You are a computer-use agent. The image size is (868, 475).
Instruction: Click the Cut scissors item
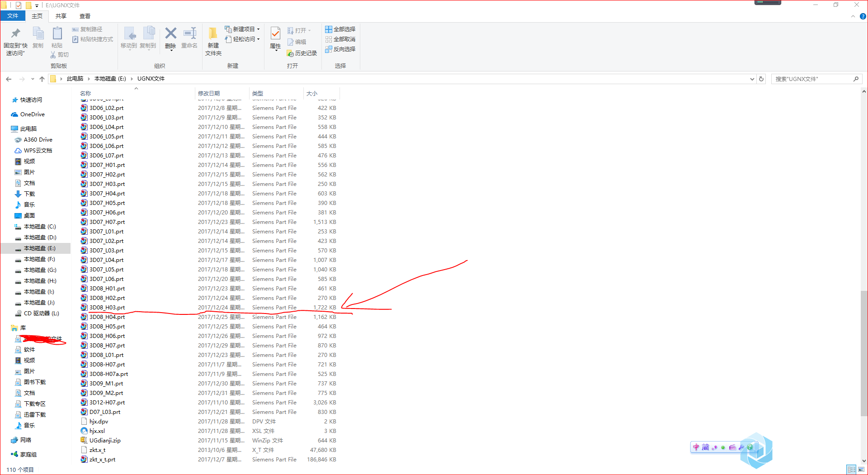(x=59, y=55)
